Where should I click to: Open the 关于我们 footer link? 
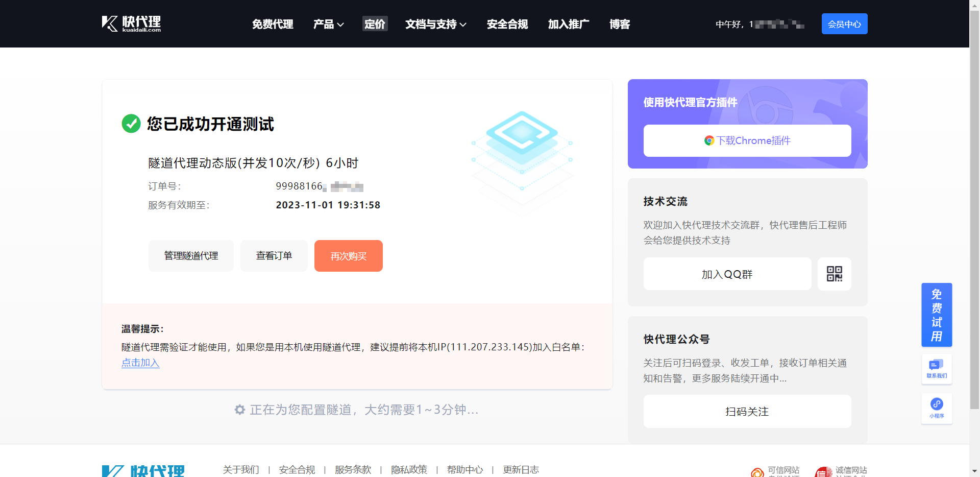pos(241,470)
